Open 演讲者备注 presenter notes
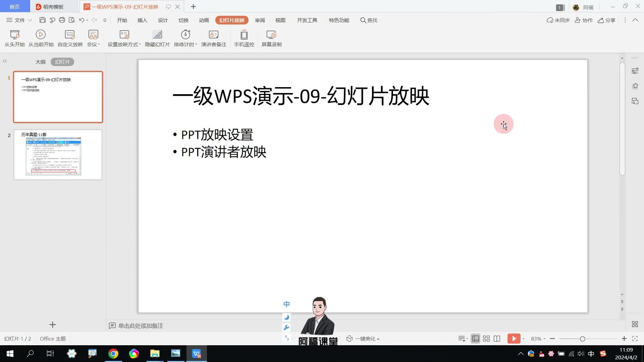Viewport: 644px width, 362px height. coord(213,35)
